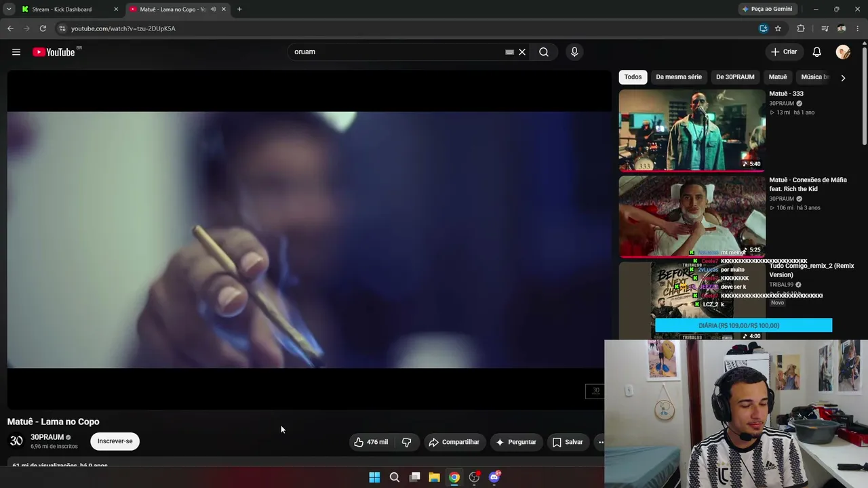Open the 30PRAUM channel name link
This screenshot has width=868, height=488.
point(47,437)
